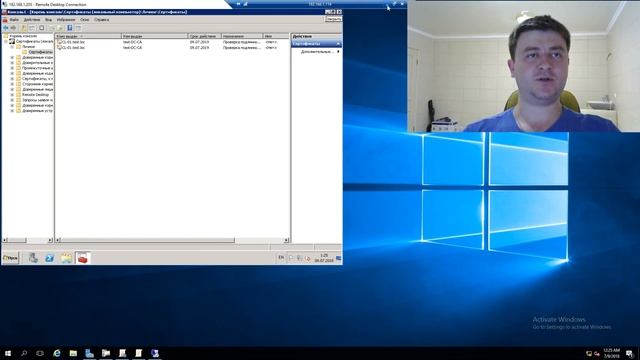Click the EN language indicator in remote tray

[x=281, y=258]
